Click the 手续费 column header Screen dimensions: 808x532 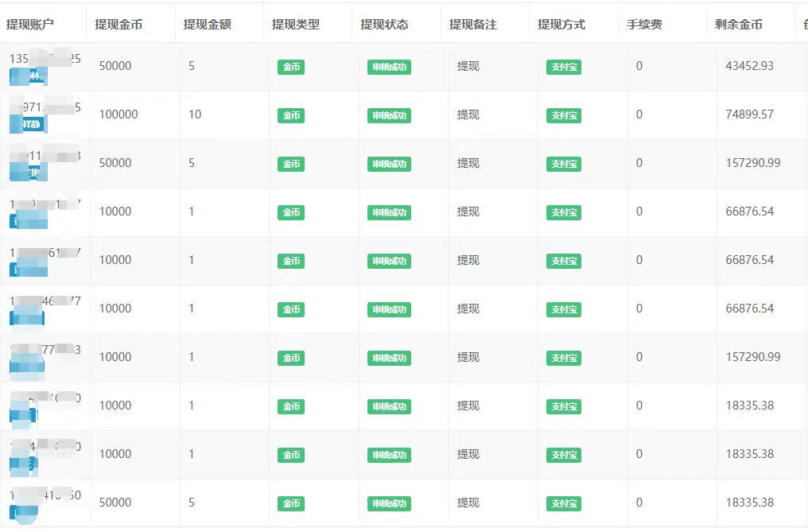point(644,24)
